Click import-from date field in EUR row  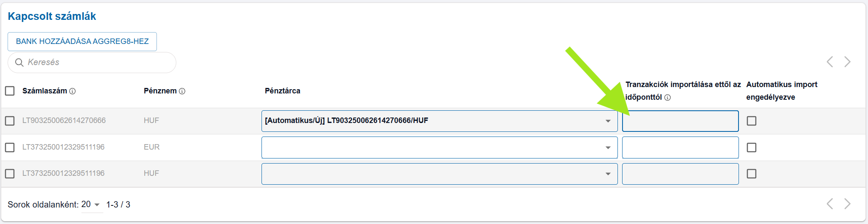pos(680,148)
